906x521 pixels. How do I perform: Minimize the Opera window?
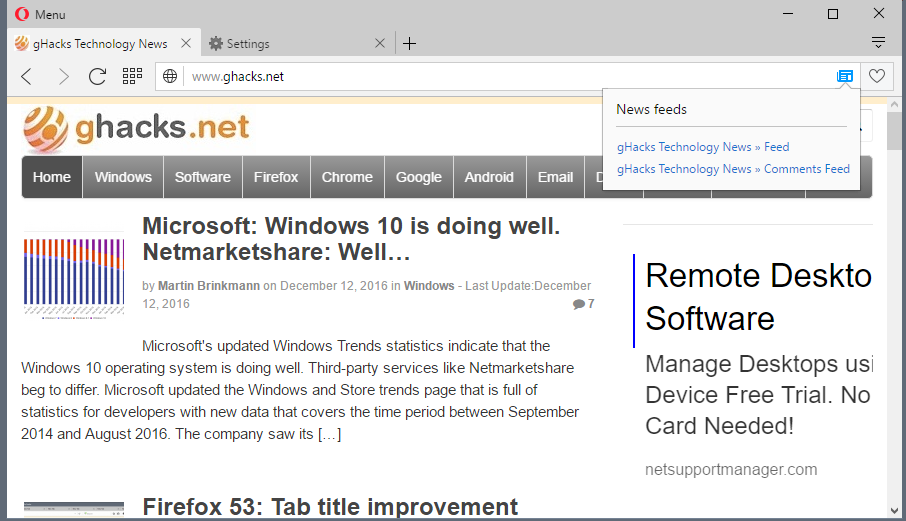(788, 13)
